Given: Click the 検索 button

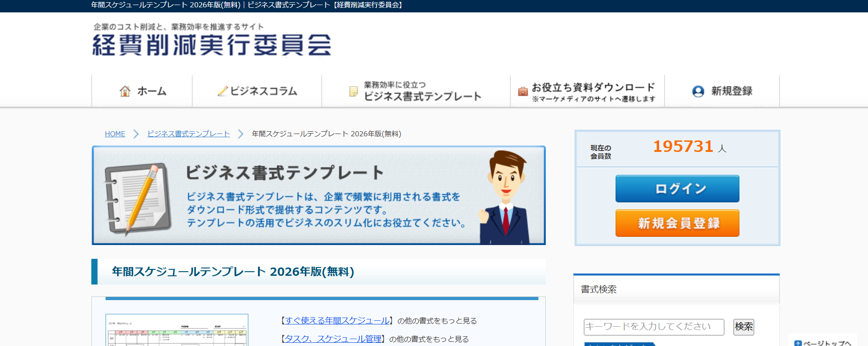Looking at the screenshot, I should click(744, 327).
